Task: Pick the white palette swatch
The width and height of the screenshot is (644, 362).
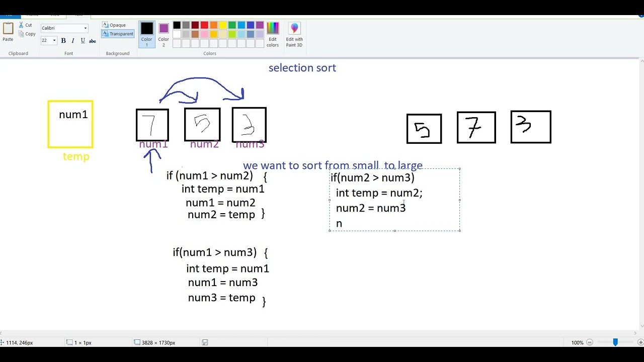Action: click(x=177, y=34)
